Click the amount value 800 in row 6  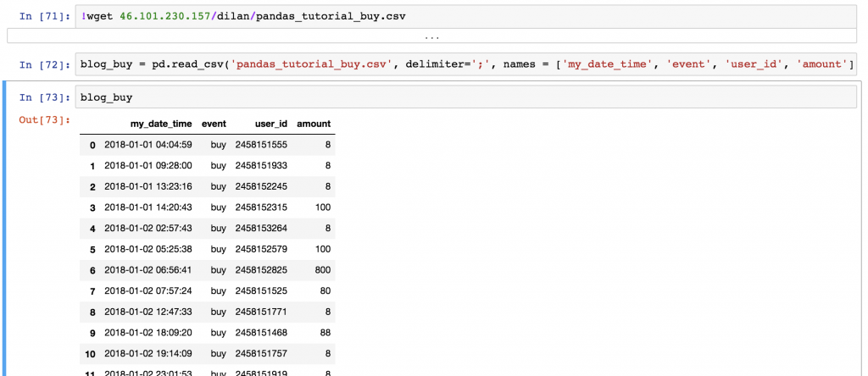tap(321, 269)
